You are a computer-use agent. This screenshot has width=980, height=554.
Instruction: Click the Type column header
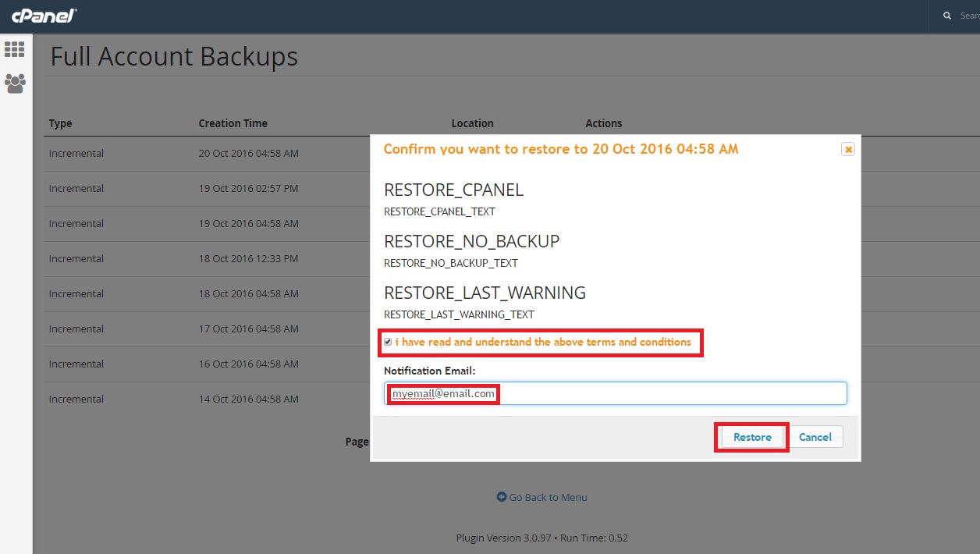(x=61, y=123)
